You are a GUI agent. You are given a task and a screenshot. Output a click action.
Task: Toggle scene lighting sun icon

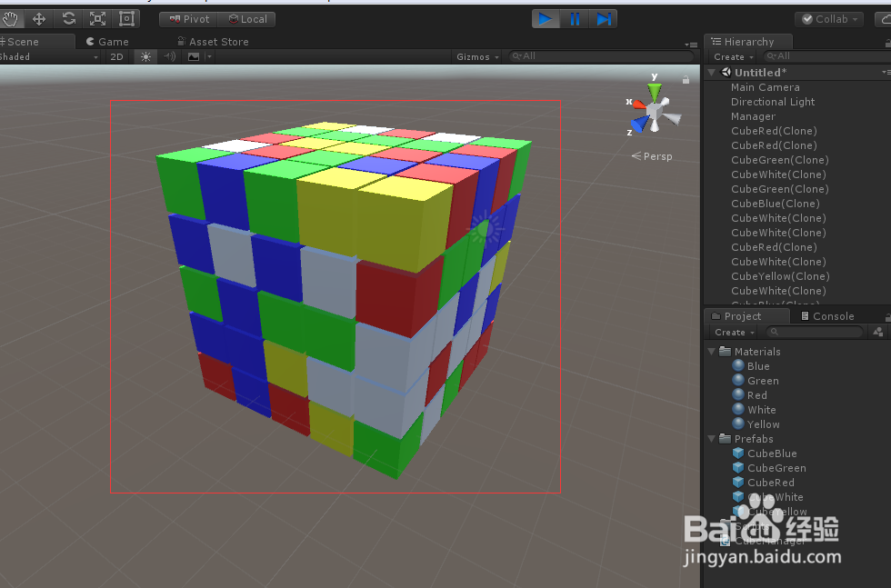(145, 57)
